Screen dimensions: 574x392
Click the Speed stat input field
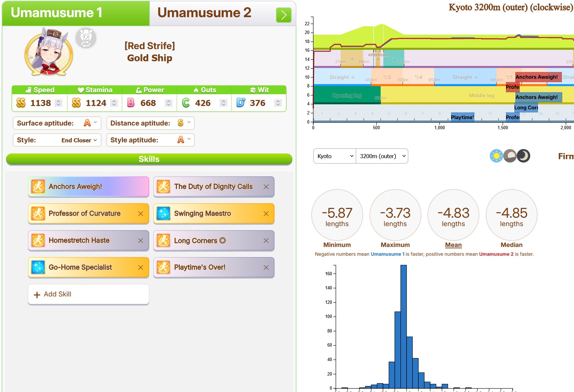[40, 103]
